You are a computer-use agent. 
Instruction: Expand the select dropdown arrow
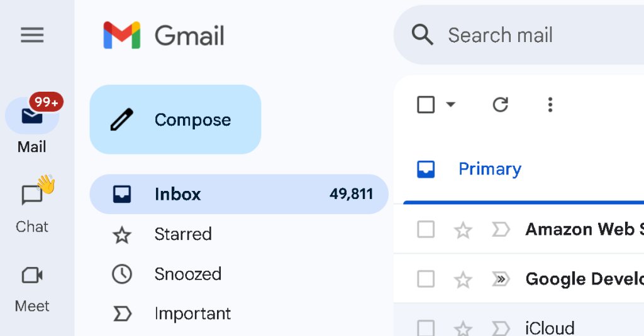450,104
